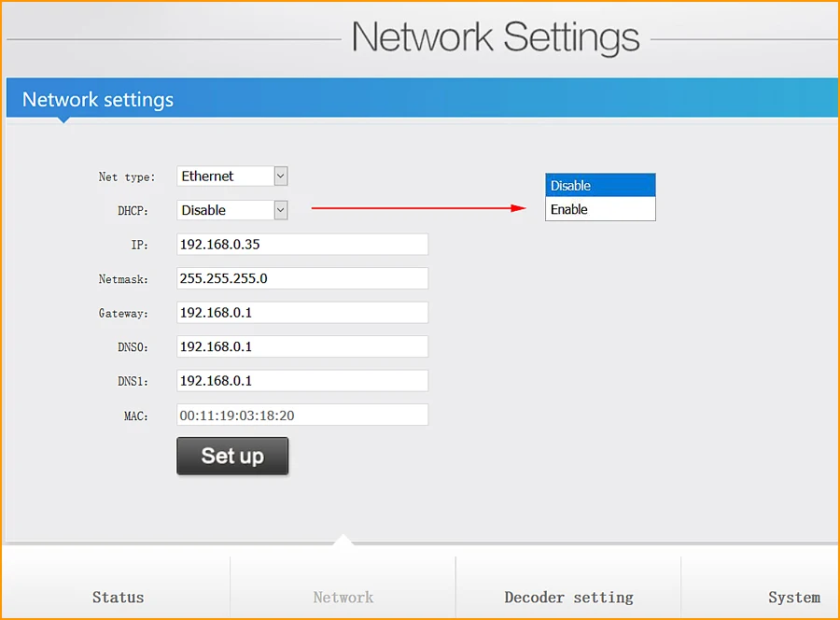Select the Netmask input field

(x=301, y=277)
